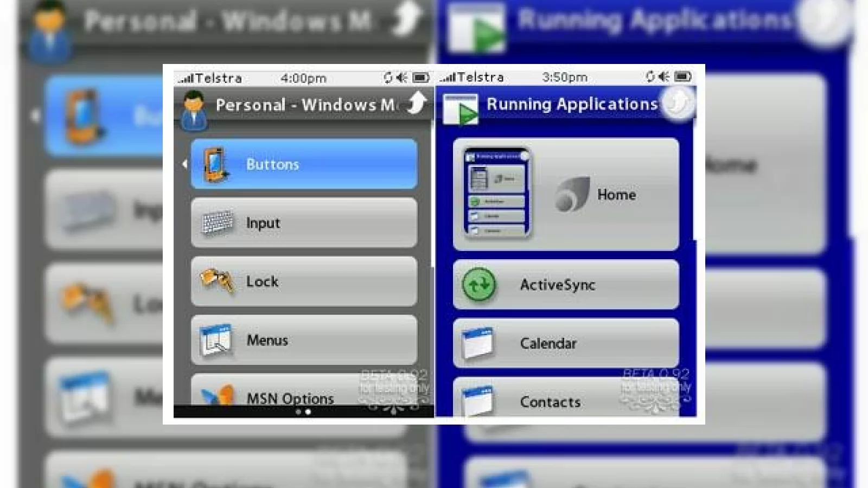Viewport: 868px width, 488px height.
Task: Click the 4:00pm clock text
Action: pyautogui.click(x=303, y=78)
